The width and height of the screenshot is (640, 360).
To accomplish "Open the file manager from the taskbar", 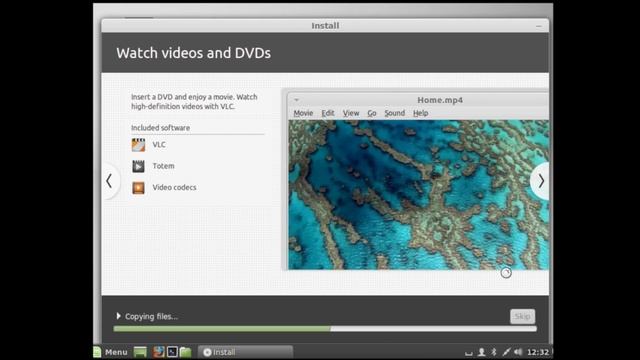I will tap(185, 352).
